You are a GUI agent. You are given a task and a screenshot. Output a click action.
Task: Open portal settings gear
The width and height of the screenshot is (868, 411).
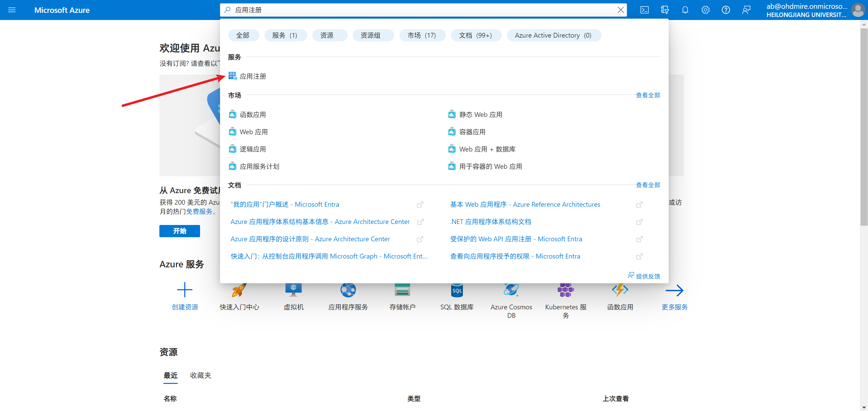point(706,10)
